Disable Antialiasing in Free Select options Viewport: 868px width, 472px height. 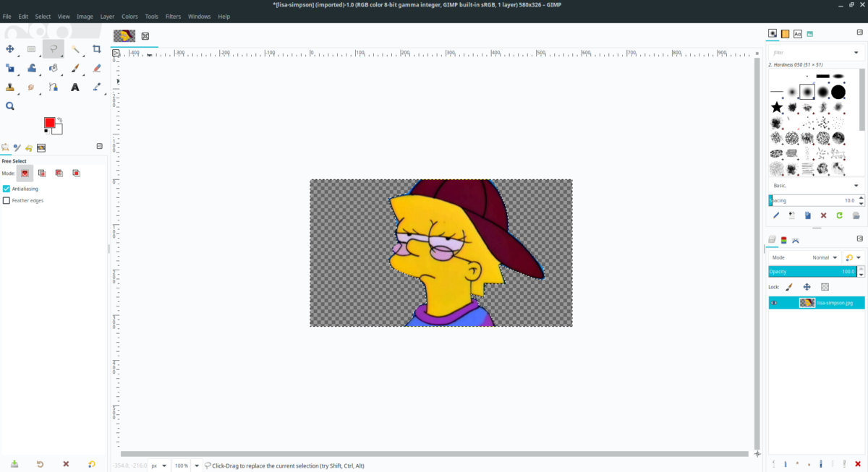pos(7,188)
